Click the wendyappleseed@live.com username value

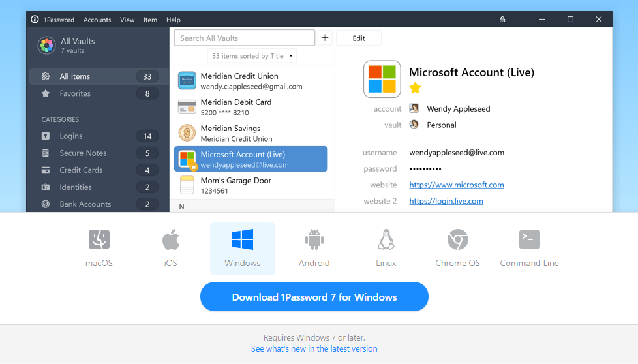[x=457, y=153]
